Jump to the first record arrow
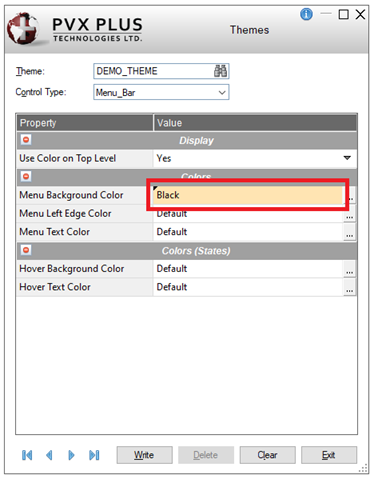 (x=27, y=455)
